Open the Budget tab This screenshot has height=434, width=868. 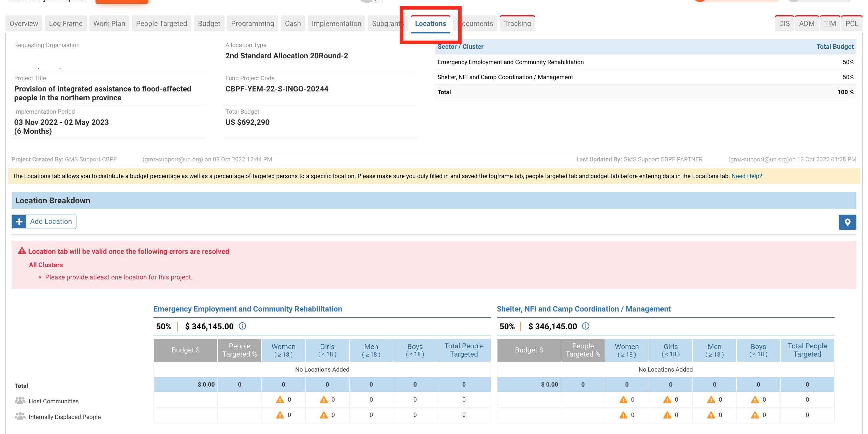[209, 24]
